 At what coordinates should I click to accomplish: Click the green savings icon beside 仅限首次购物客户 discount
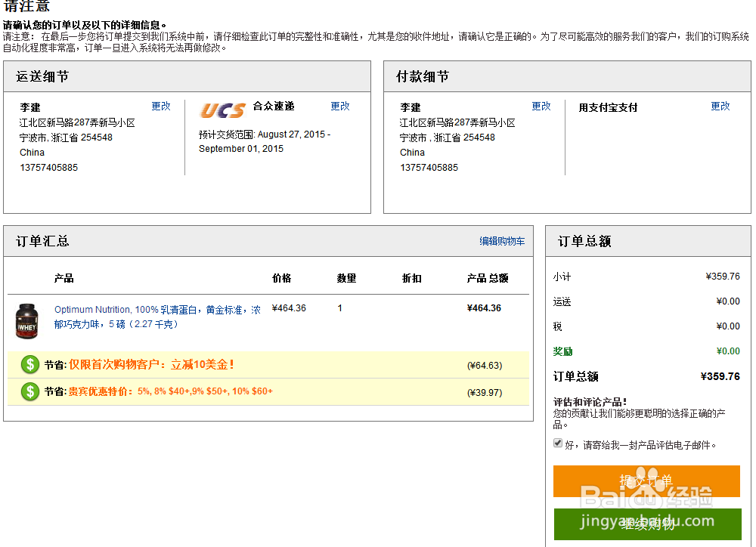coord(29,366)
